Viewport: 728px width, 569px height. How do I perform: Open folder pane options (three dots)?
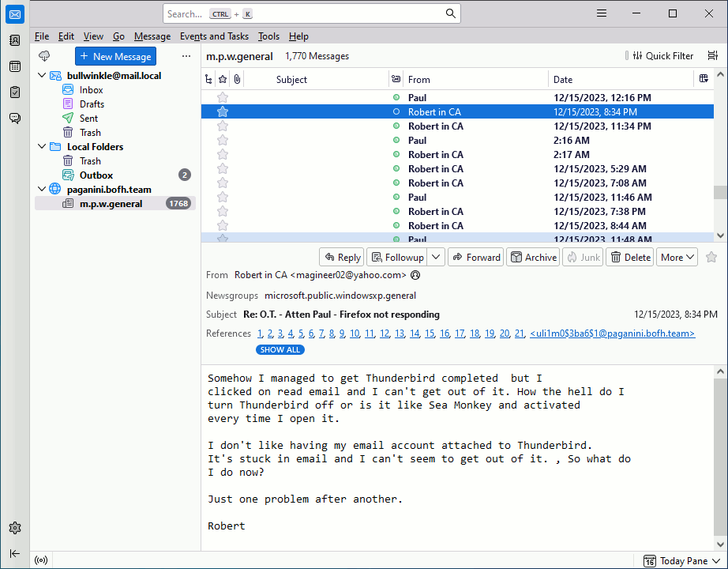[186, 56]
